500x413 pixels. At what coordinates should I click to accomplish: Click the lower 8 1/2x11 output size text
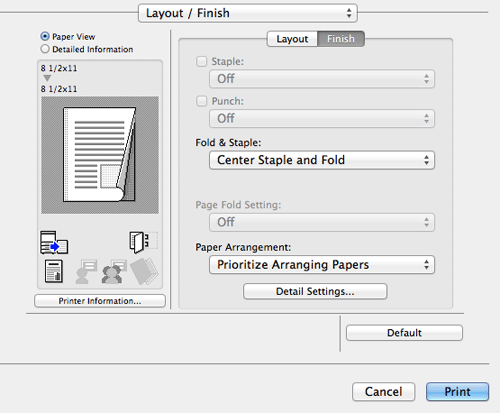(x=59, y=89)
